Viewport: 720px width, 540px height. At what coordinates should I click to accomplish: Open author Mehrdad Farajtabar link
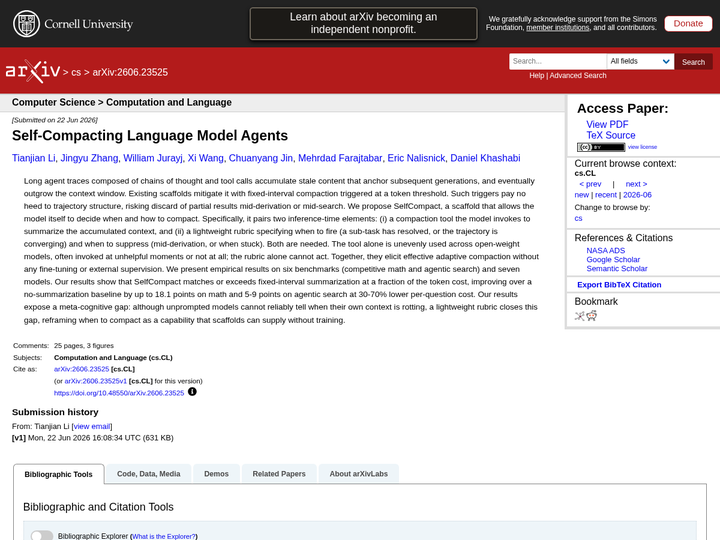click(x=340, y=158)
